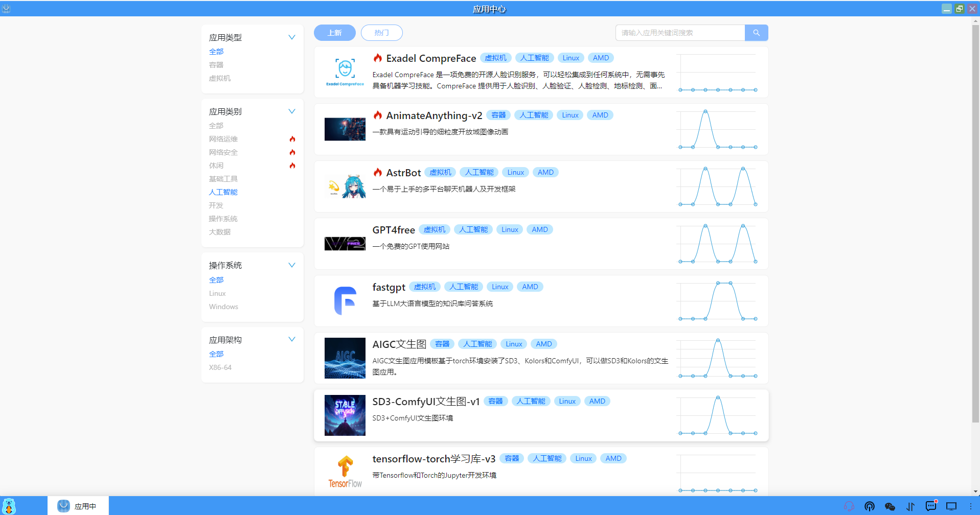Open the AnimateAnything-v2 thumbnail image

click(x=345, y=129)
